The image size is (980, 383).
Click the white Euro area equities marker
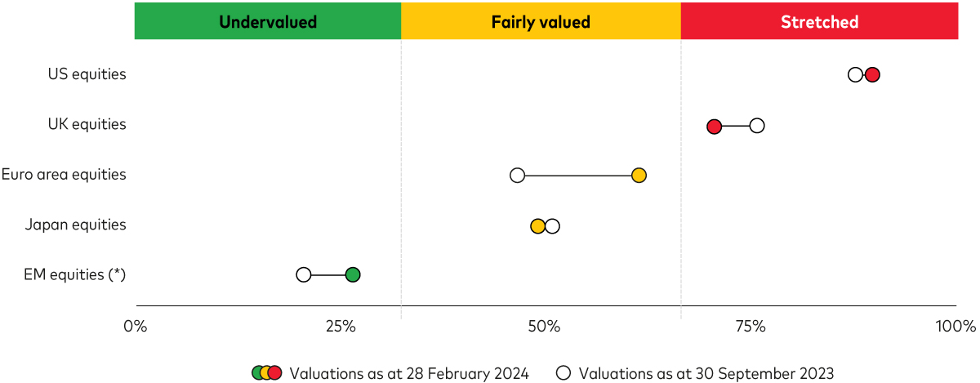pos(517,176)
